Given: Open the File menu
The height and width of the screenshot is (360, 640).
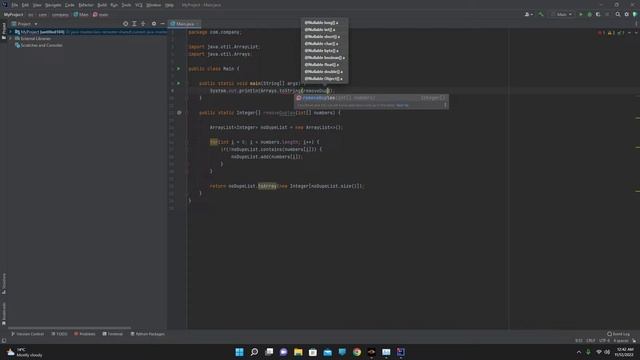Looking at the screenshot, I should tap(15, 5).
